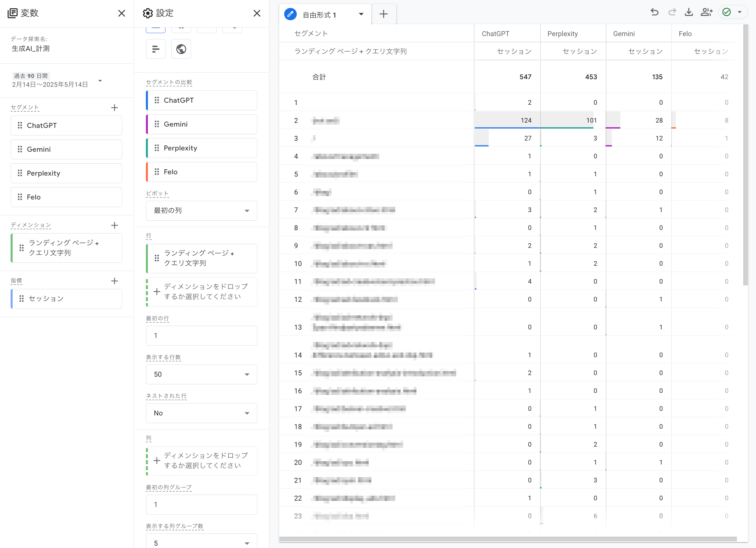
Task: Click row 3 ChatGPT cell 27
Action: (507, 138)
